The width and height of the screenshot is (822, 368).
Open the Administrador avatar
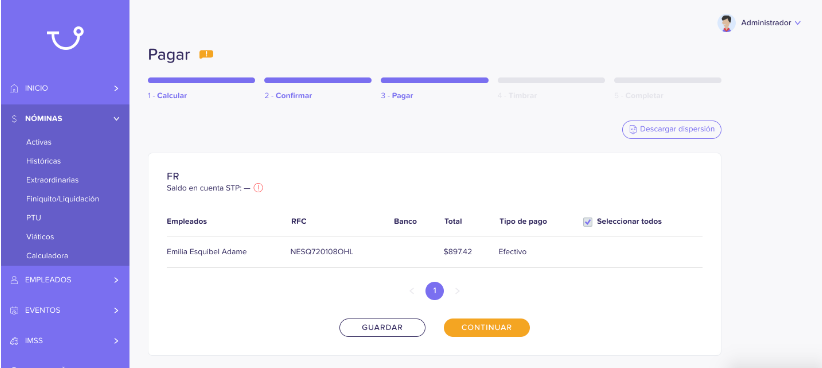[726, 23]
